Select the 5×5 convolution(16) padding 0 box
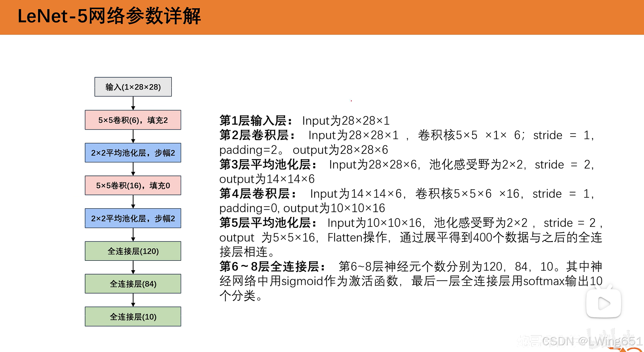This screenshot has width=644, height=352. coord(133,186)
